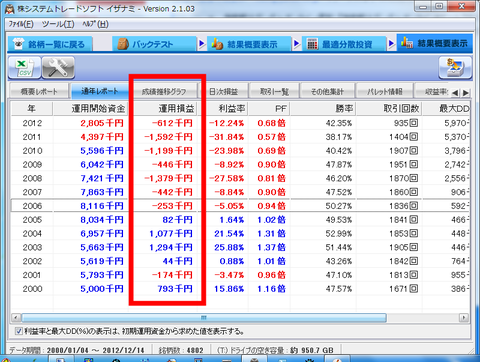Screen dimensions: 480x362
Task: Click the table scrollbar right arrow
Action: tap(463, 318)
